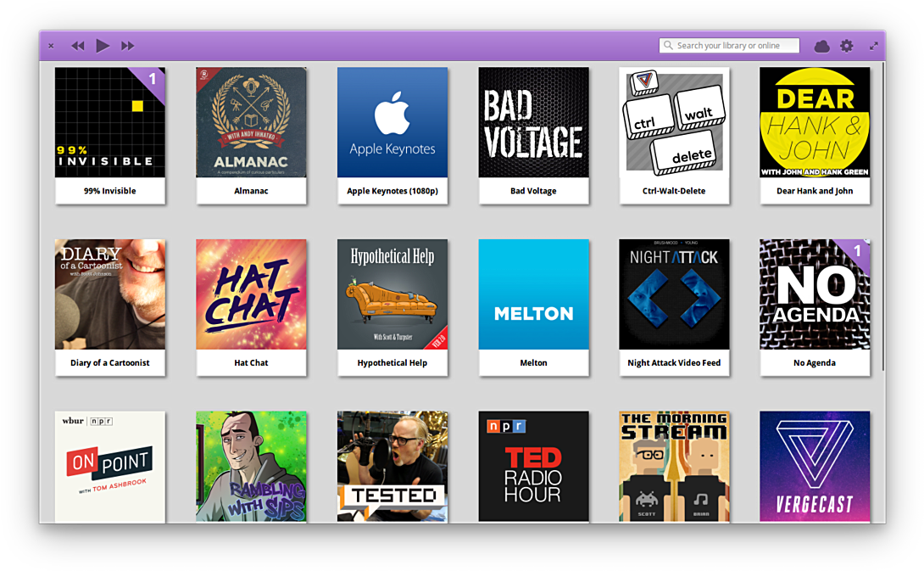Screen dimensions: 924x571
Task: Open the Vergecast podcast cover
Action: point(815,467)
